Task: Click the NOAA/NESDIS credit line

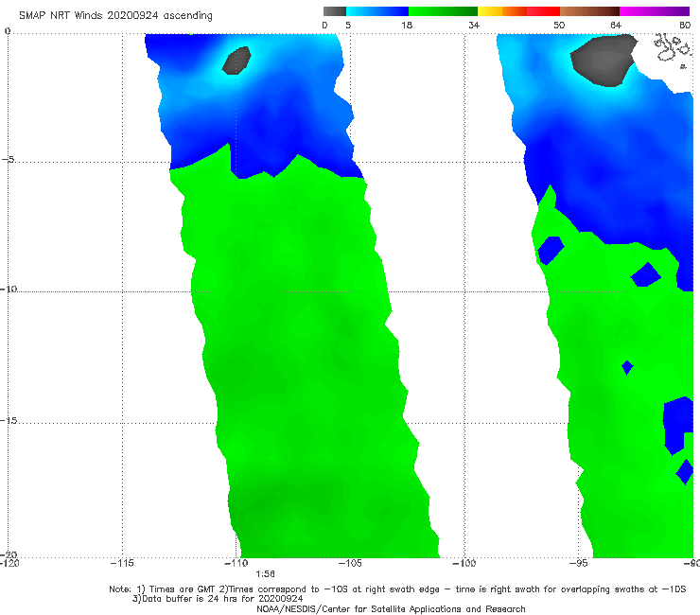Action: 391,608
